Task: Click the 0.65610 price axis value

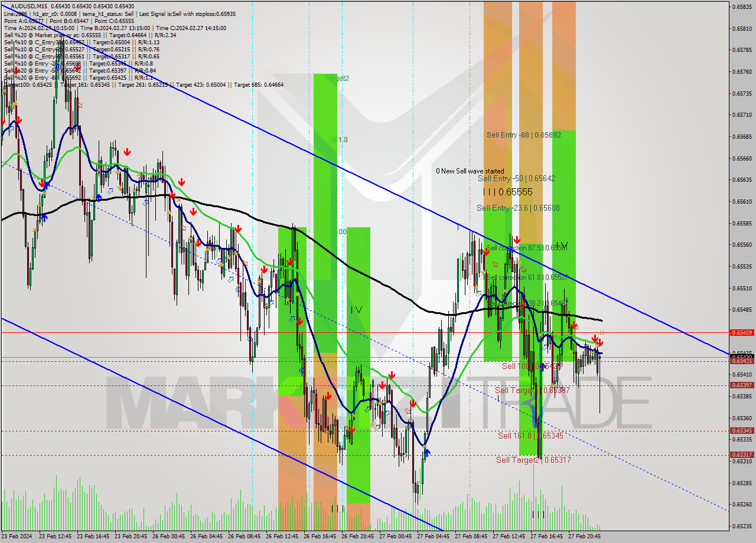Action: click(742, 201)
